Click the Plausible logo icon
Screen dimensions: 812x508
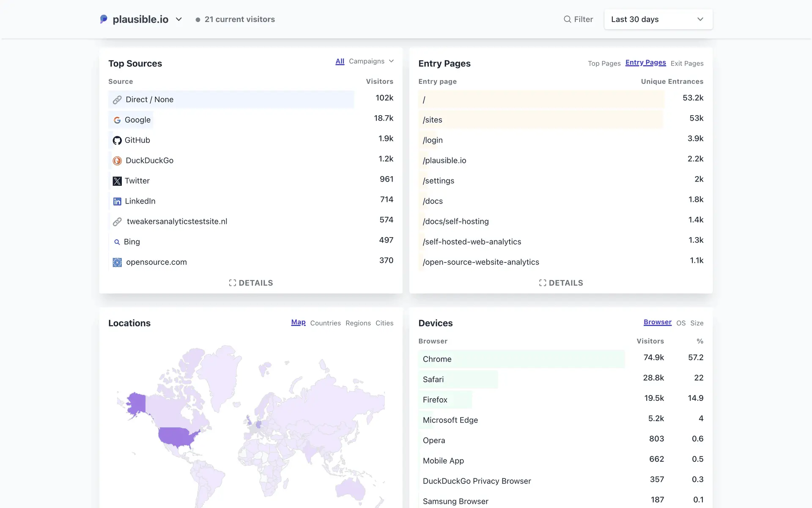pos(104,19)
